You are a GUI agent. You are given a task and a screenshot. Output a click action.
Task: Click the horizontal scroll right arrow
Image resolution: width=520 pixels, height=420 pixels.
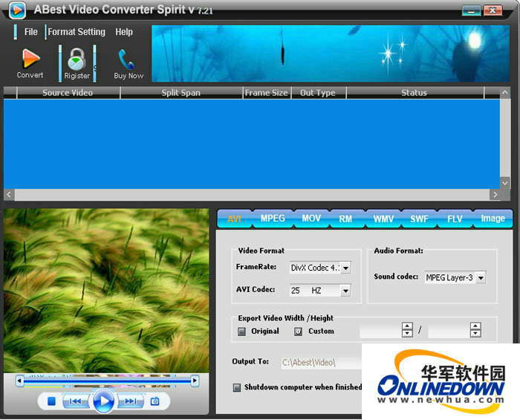(x=495, y=195)
